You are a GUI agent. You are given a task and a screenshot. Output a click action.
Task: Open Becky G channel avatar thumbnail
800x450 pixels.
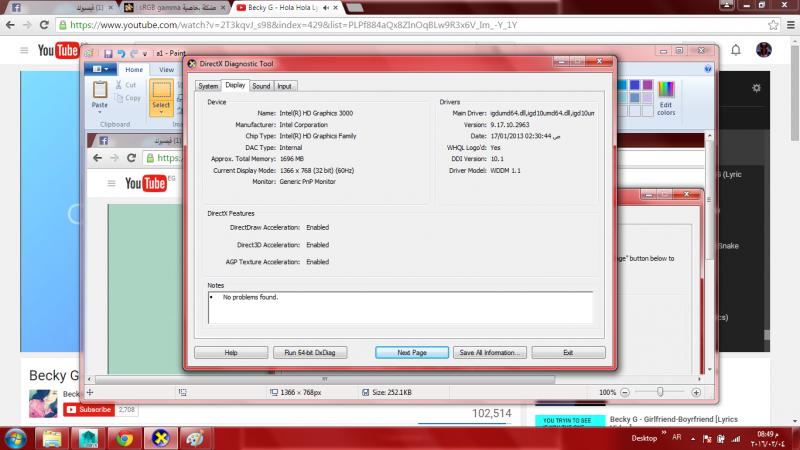click(43, 403)
